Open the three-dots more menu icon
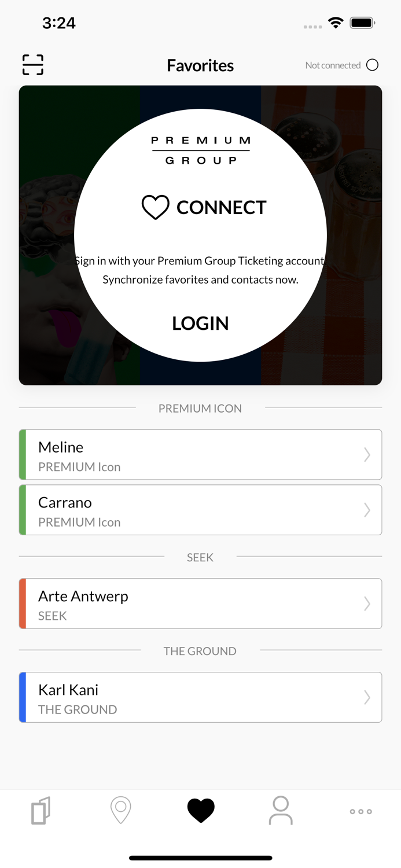 pyautogui.click(x=360, y=812)
